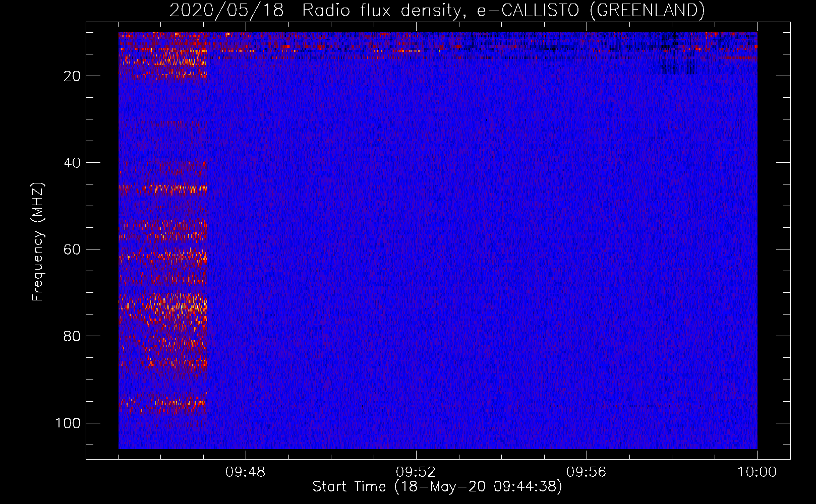Screen dimensions: 816x504
Task: Click the 09:48 time tick label
Action: (x=246, y=472)
